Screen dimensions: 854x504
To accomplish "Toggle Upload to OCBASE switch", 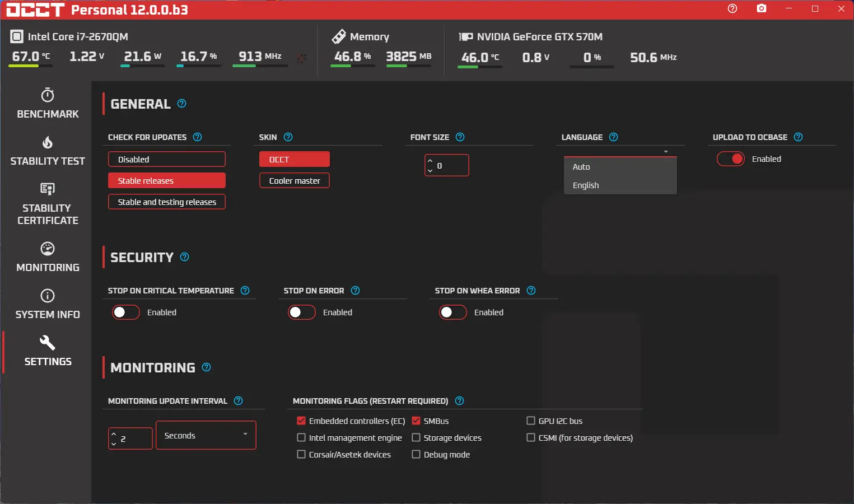I will pos(731,159).
